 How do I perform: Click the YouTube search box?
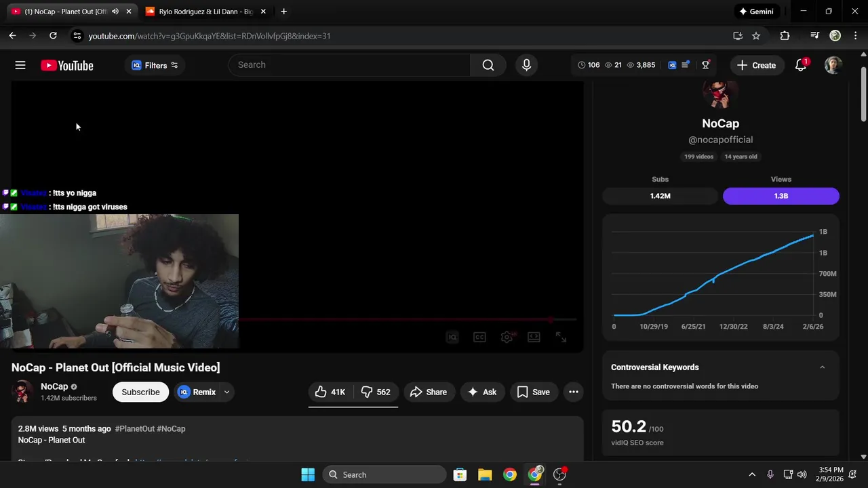pyautogui.click(x=350, y=65)
